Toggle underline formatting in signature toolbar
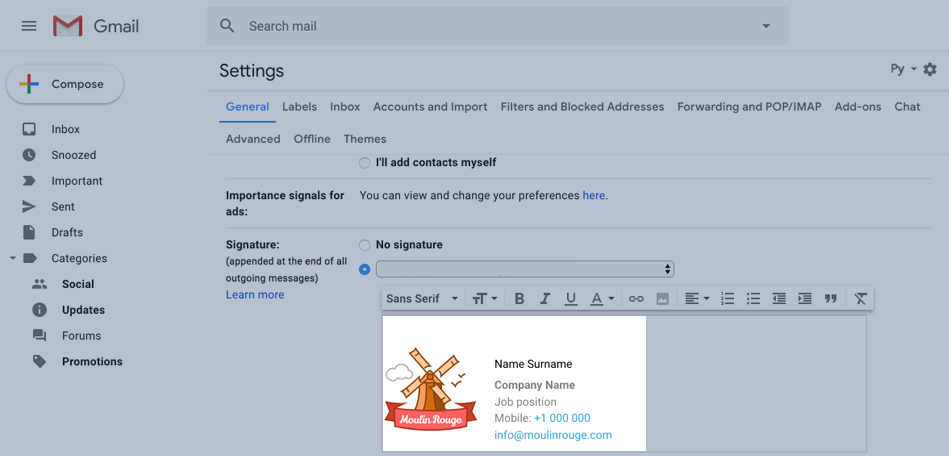Image resolution: width=949 pixels, height=456 pixels. click(x=570, y=299)
